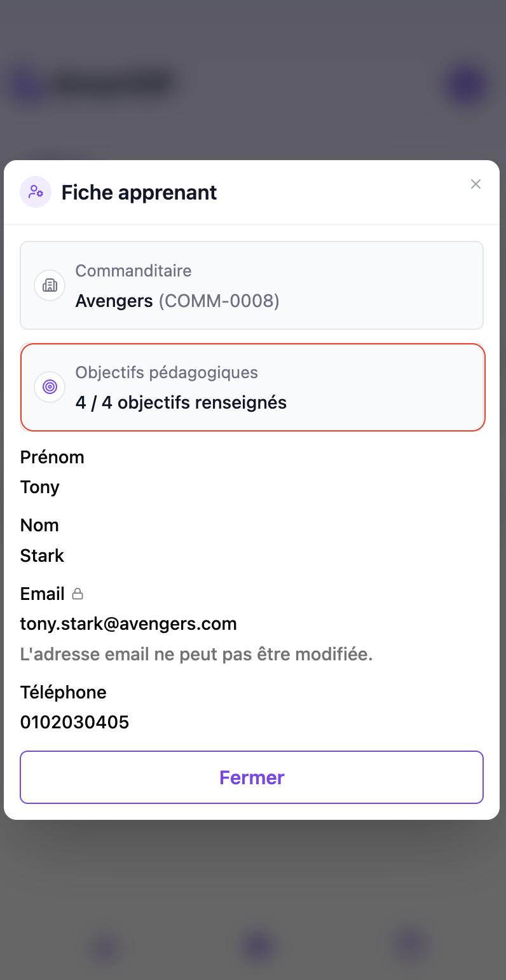Click the 0102030405 phone number value
This screenshot has height=980, width=506.
pos(74,723)
